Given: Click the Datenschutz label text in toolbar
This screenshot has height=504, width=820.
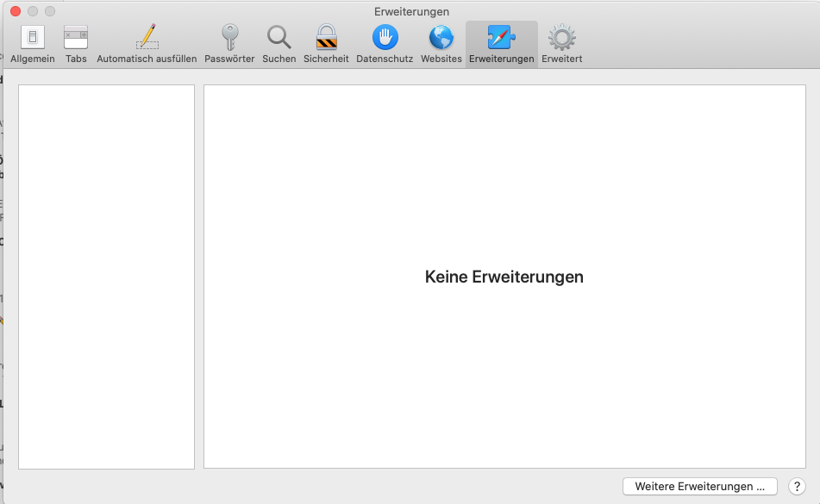Looking at the screenshot, I should 385,59.
